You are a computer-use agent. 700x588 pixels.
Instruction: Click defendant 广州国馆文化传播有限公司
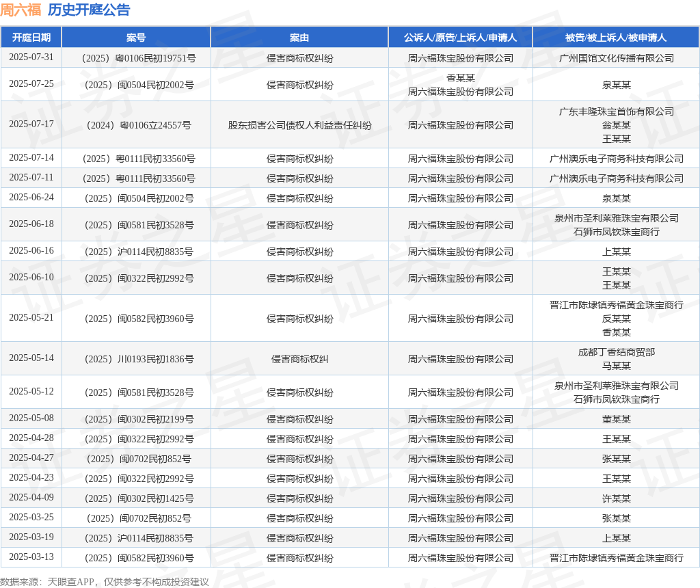click(617, 58)
